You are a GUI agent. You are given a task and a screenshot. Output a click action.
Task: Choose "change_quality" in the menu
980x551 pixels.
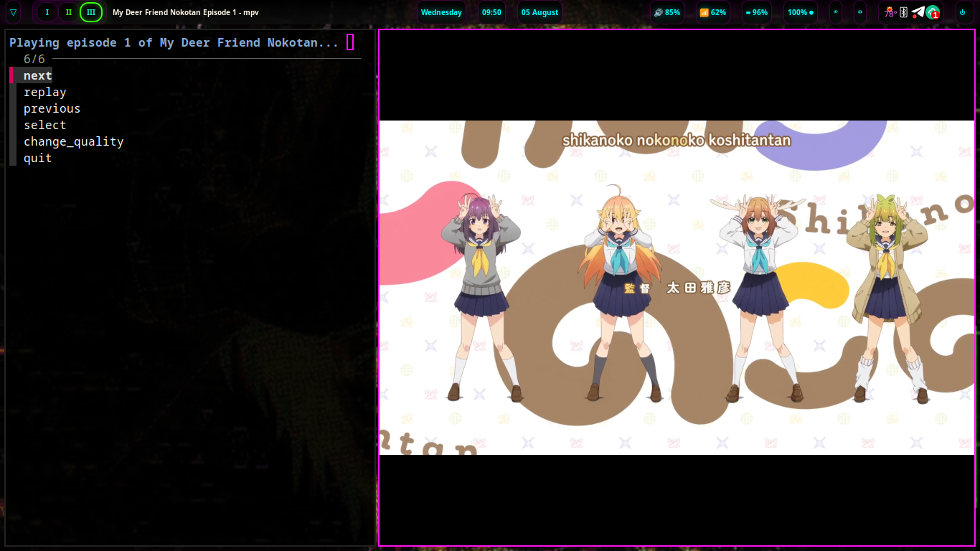pos(73,141)
